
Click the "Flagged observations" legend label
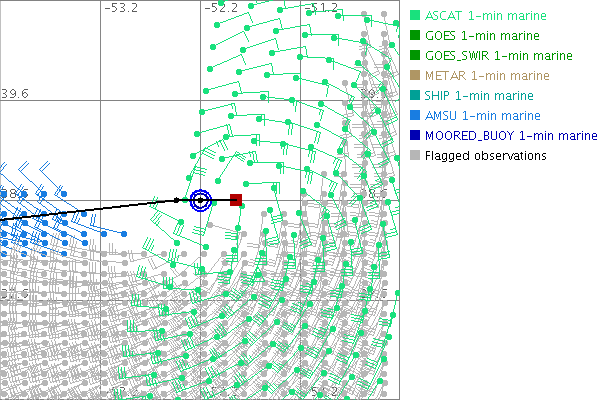485,156
